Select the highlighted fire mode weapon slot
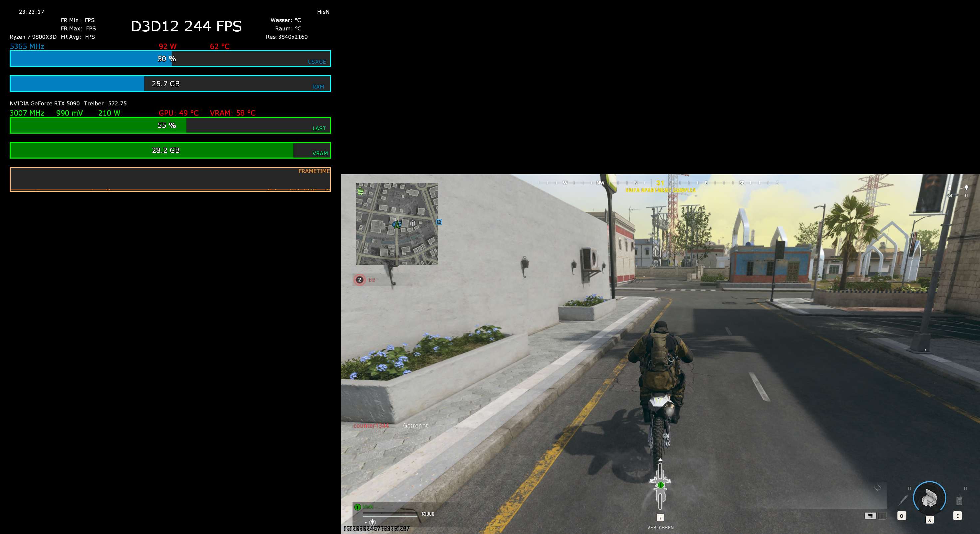 (870, 516)
